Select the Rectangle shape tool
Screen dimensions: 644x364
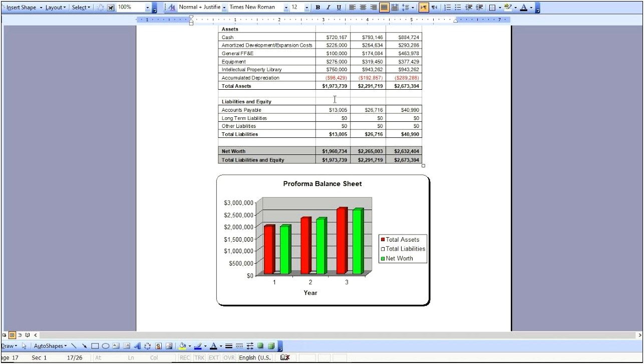pos(95,346)
